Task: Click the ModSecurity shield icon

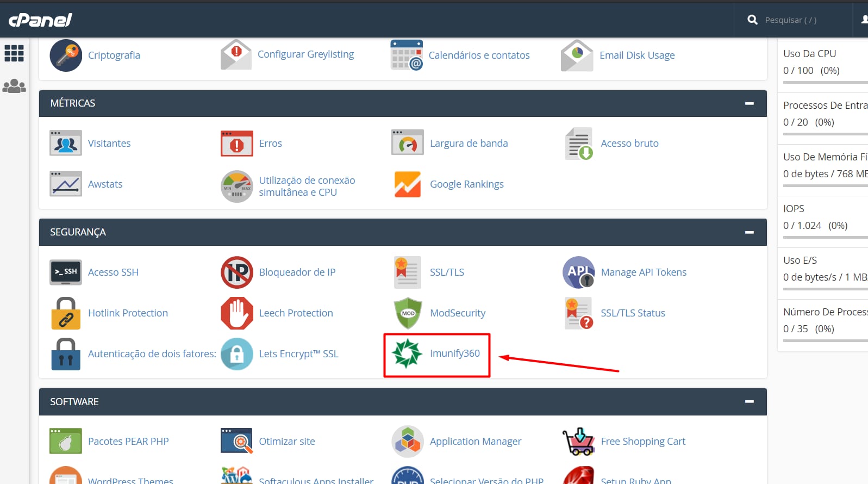Action: [408, 313]
